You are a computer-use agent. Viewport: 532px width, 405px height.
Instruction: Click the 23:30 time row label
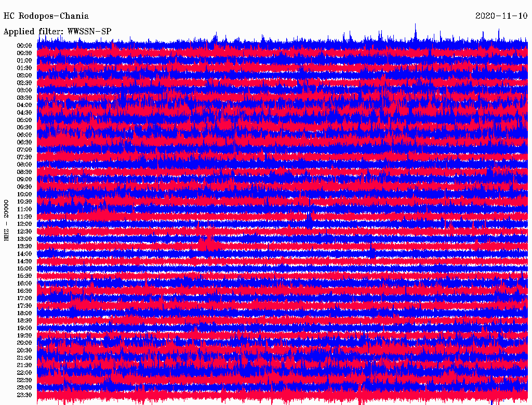[24, 395]
